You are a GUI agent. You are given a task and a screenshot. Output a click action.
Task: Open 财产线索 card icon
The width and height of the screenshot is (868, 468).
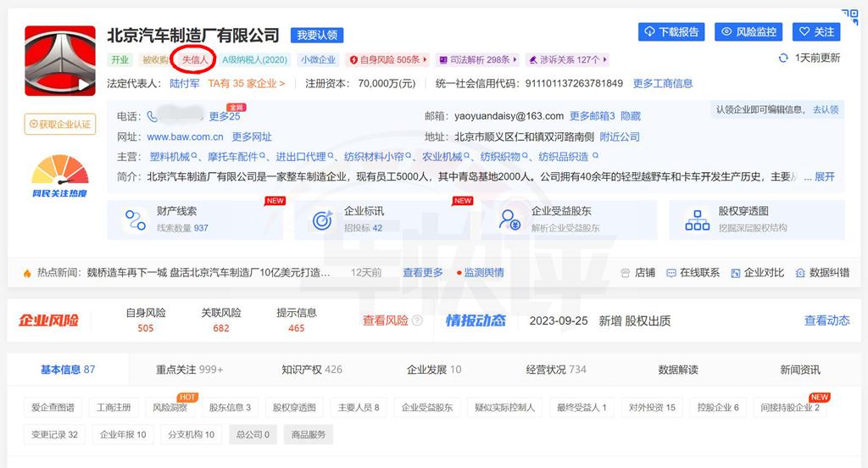pos(135,220)
